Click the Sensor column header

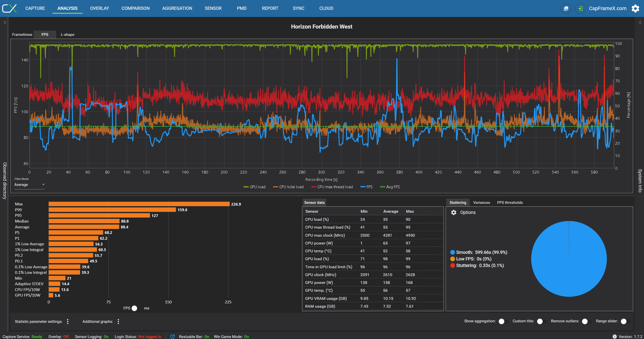point(312,211)
